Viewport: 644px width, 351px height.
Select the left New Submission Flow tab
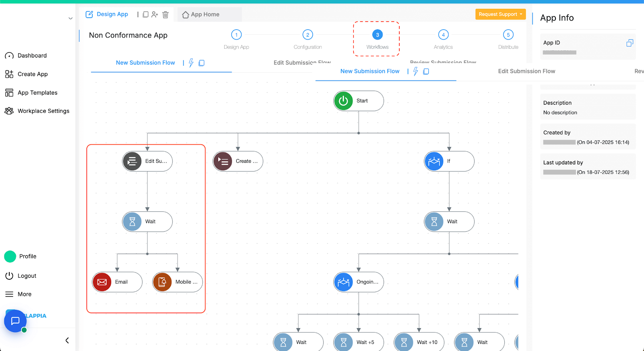145,63
